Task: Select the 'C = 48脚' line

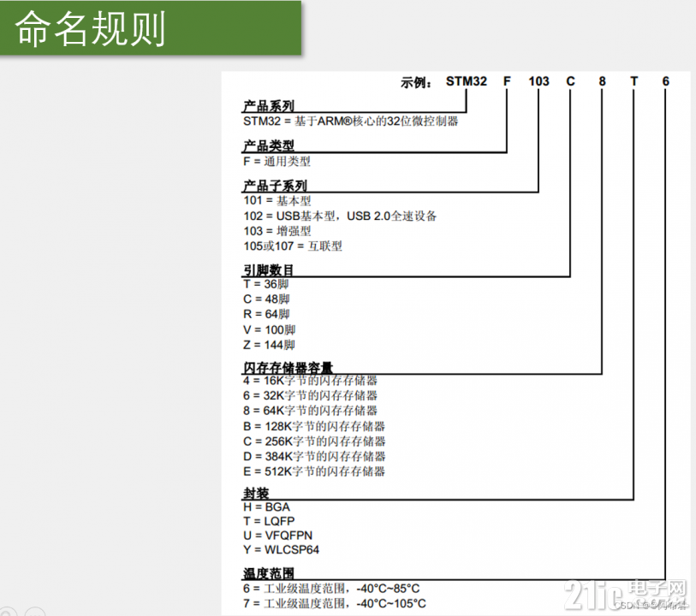Action: click(x=266, y=299)
